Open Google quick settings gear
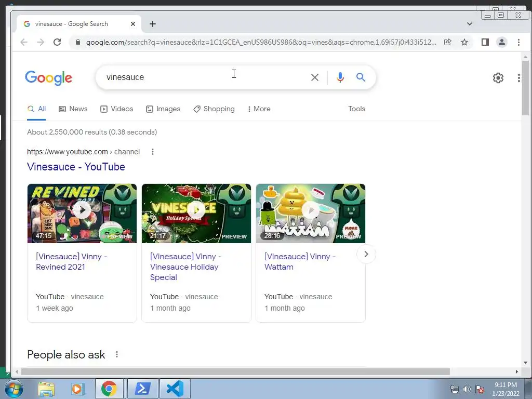Screen dimensions: 532x399 [x=498, y=78]
